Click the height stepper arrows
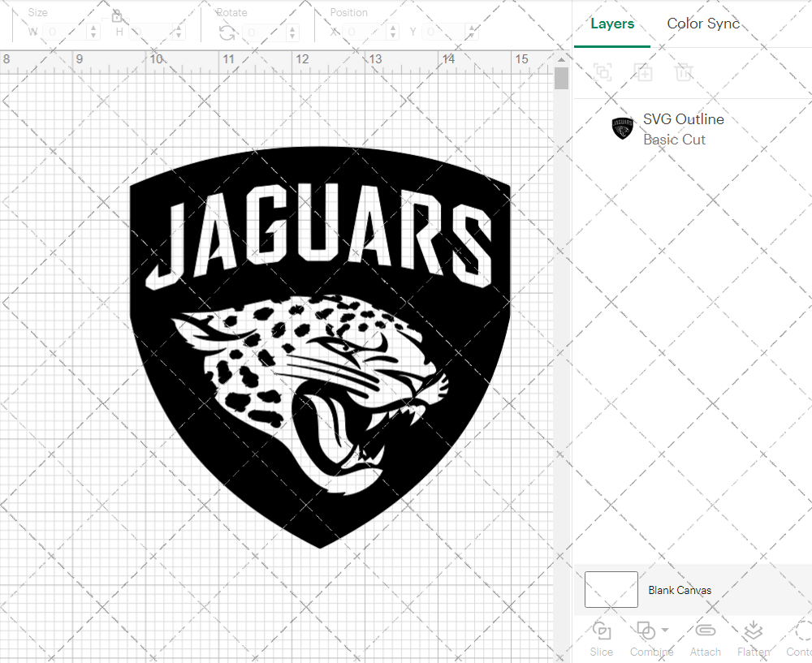 click(178, 32)
